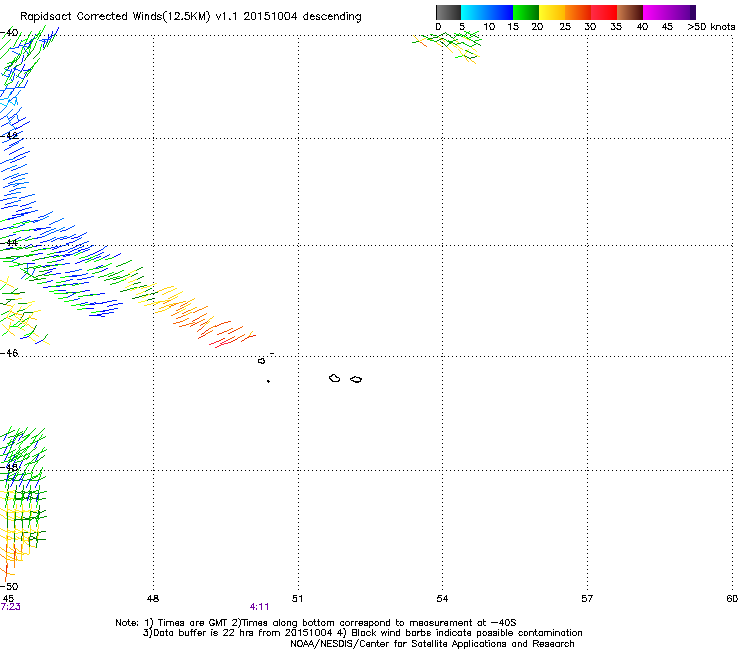Click the yellow 20-25 knots color band
Image resolution: width=740 pixels, height=650 pixels.
[552, 12]
